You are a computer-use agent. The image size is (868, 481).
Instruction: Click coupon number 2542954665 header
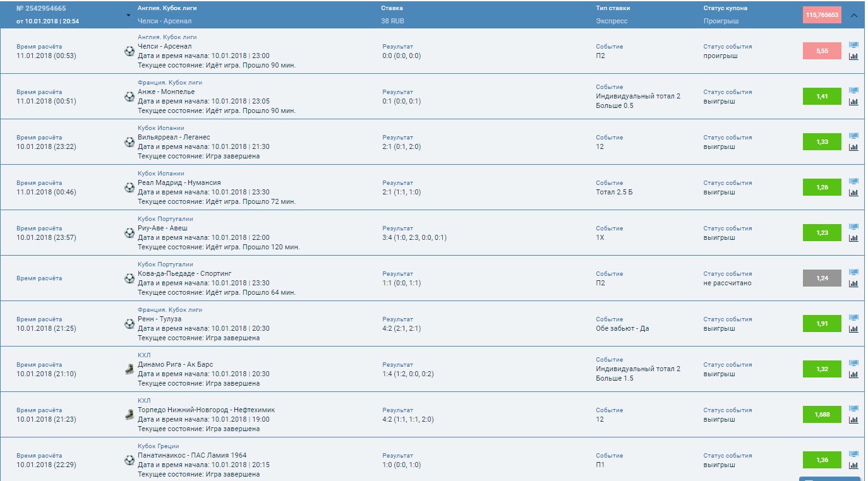coord(41,9)
